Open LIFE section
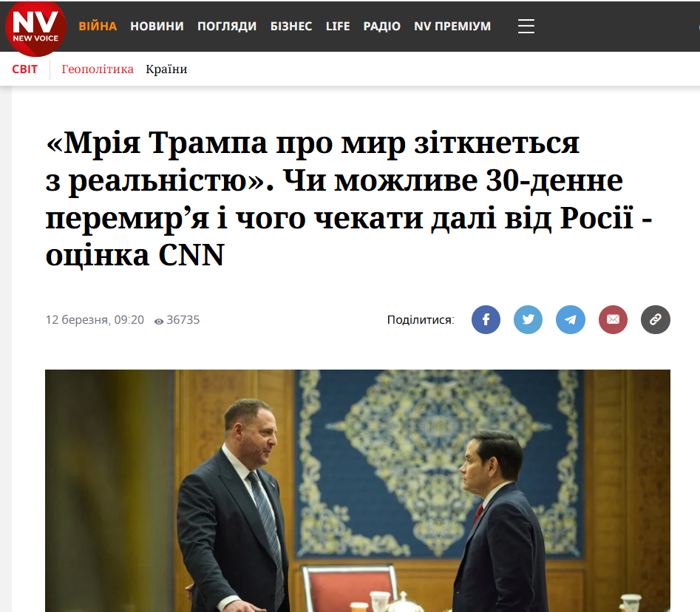This screenshot has height=612, width=700. [x=338, y=27]
